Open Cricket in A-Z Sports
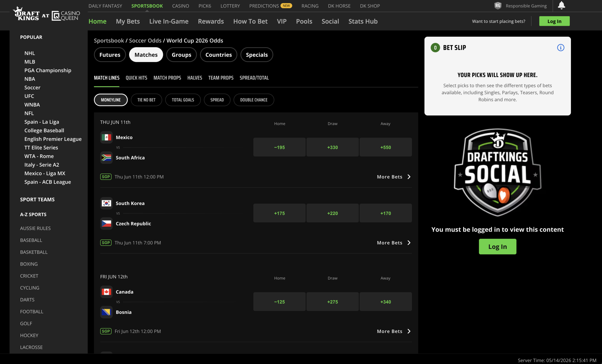The width and height of the screenshot is (602, 364). [29, 276]
